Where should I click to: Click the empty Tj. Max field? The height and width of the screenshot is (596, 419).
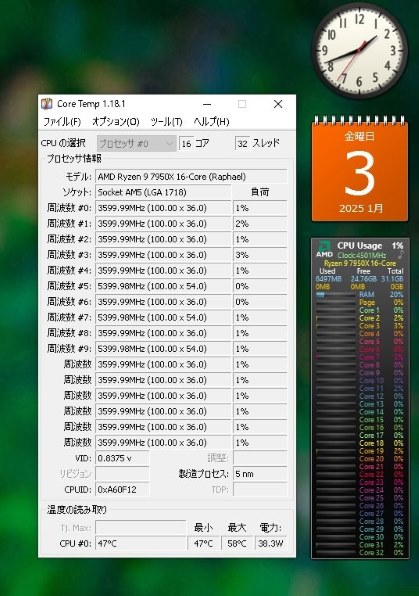click(140, 528)
